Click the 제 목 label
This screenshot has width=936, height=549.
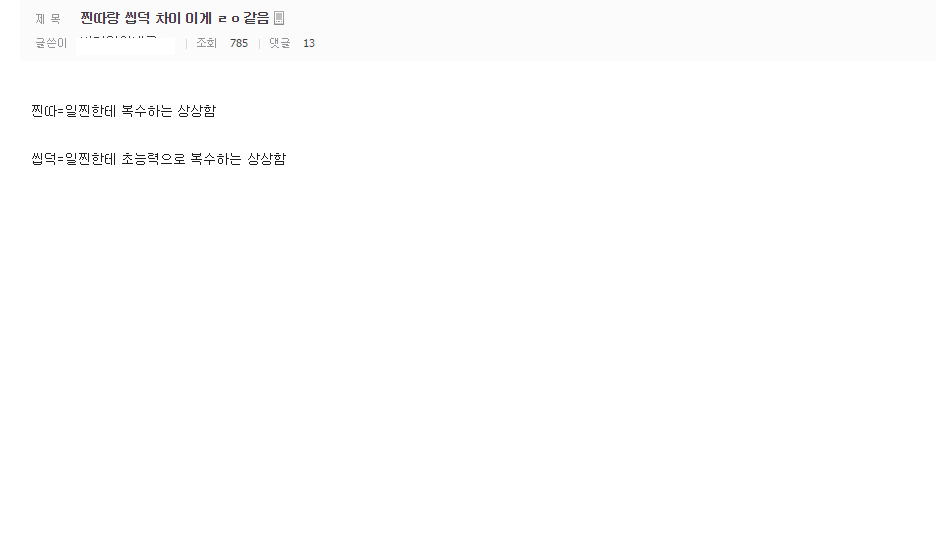48,19
